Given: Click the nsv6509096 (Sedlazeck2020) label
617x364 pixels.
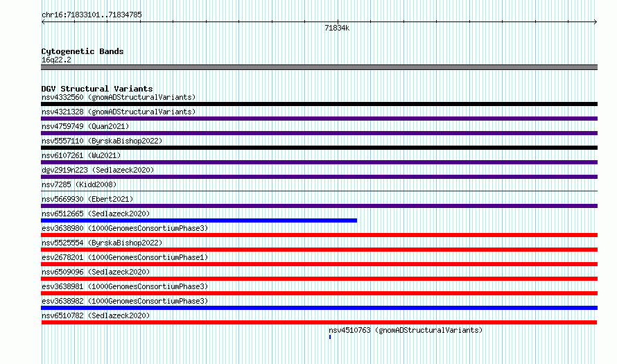Looking at the screenshot, I should tap(96, 272).
